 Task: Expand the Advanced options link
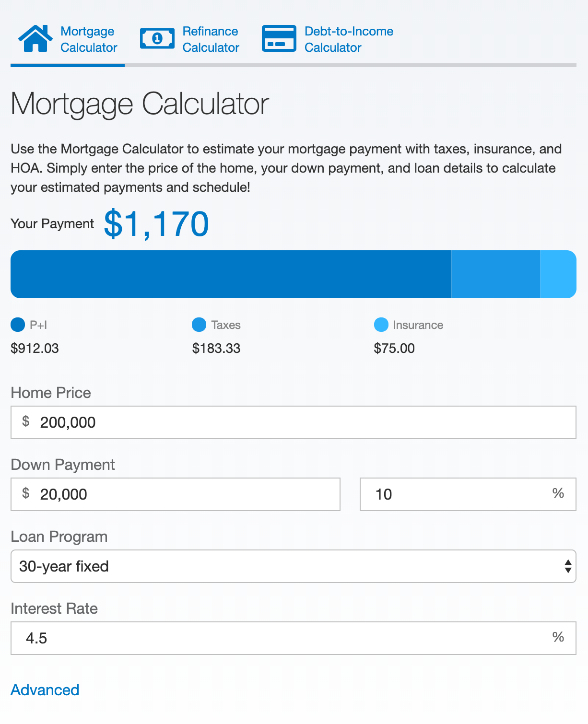tap(45, 690)
